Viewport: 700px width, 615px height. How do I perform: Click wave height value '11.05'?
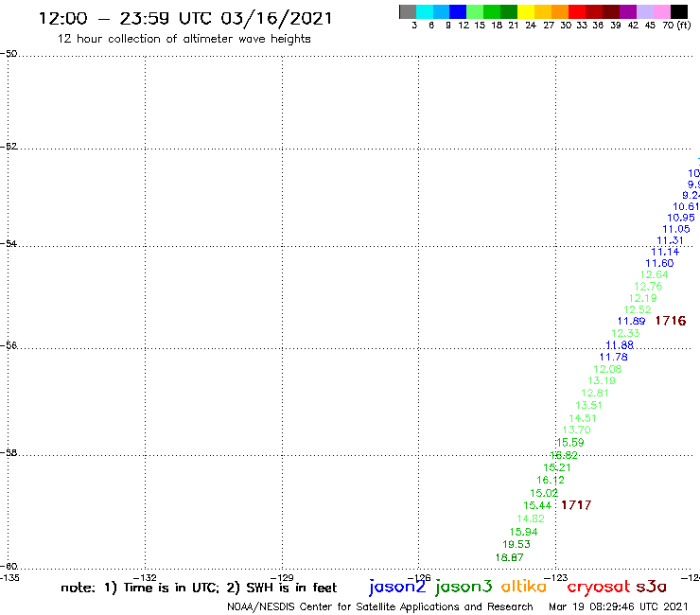click(676, 229)
